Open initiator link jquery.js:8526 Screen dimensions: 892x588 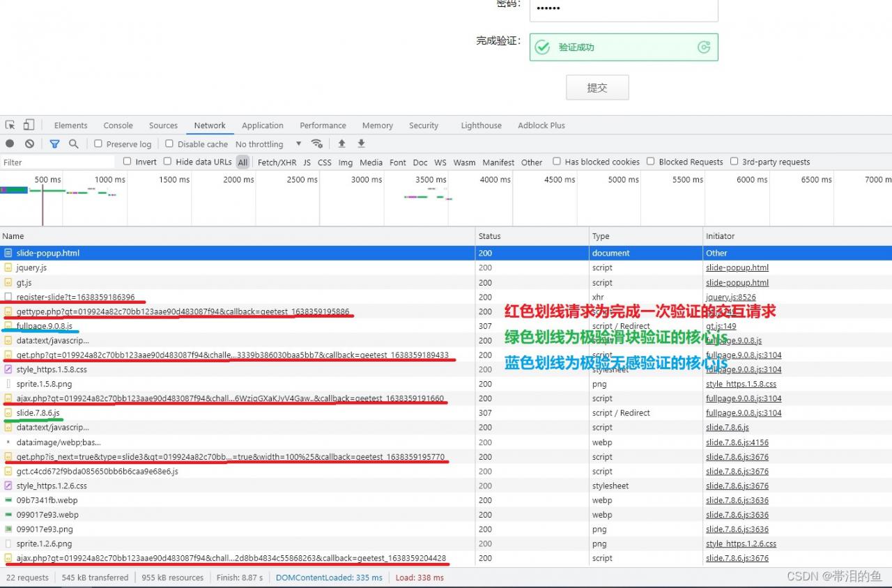[730, 297]
